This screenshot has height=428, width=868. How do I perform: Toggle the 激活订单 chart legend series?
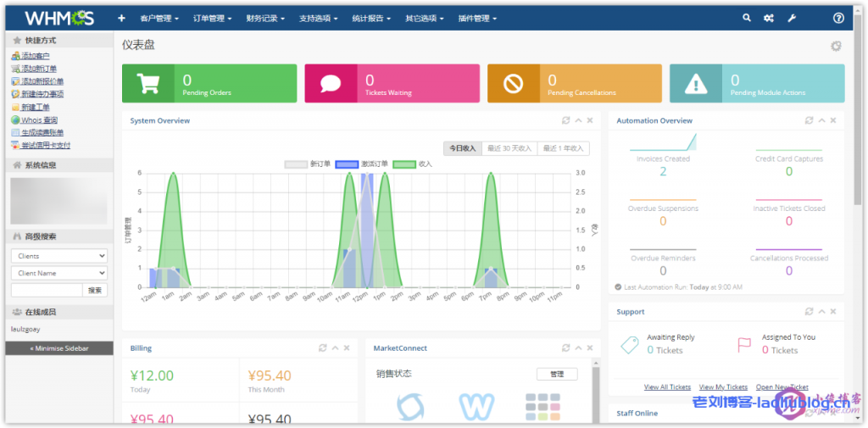click(362, 164)
